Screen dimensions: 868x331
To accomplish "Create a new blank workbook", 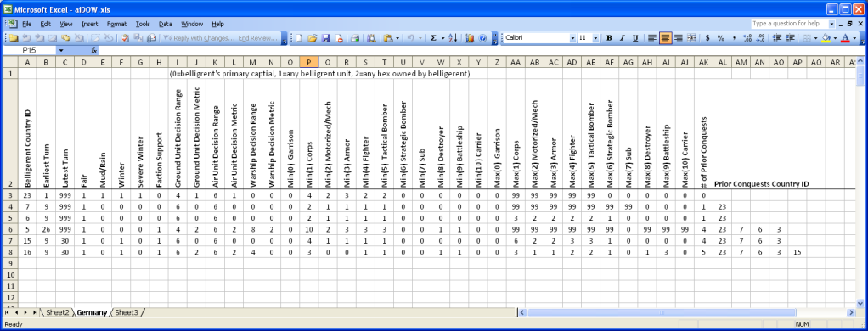I will coord(299,38).
